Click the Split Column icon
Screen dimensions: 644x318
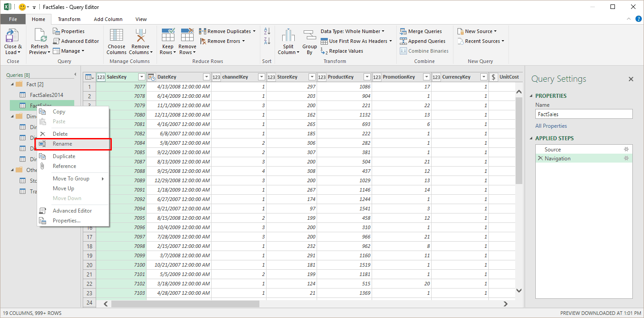click(288, 36)
